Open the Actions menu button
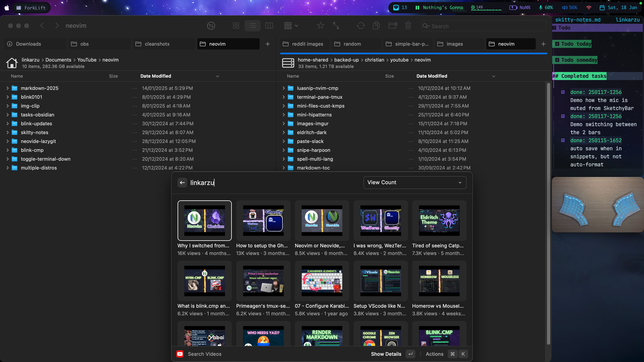Screen dimensions: 644x362 pyautogui.click(x=447, y=354)
